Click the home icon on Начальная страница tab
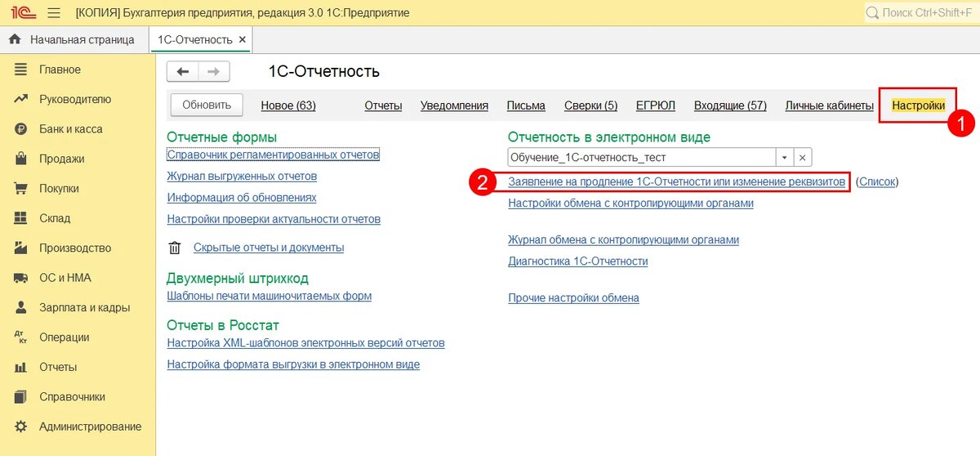 pos(15,39)
